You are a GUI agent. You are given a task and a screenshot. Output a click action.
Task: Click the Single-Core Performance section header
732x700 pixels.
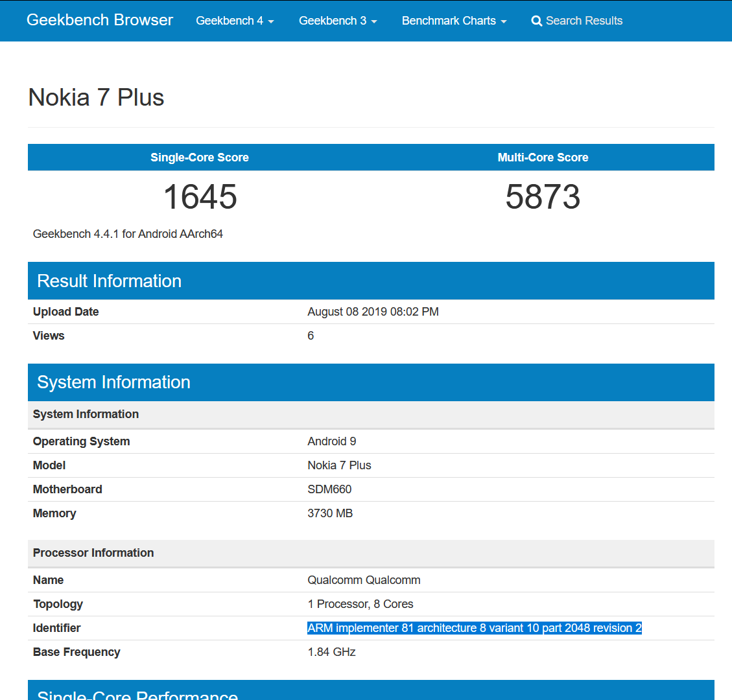tap(371, 690)
